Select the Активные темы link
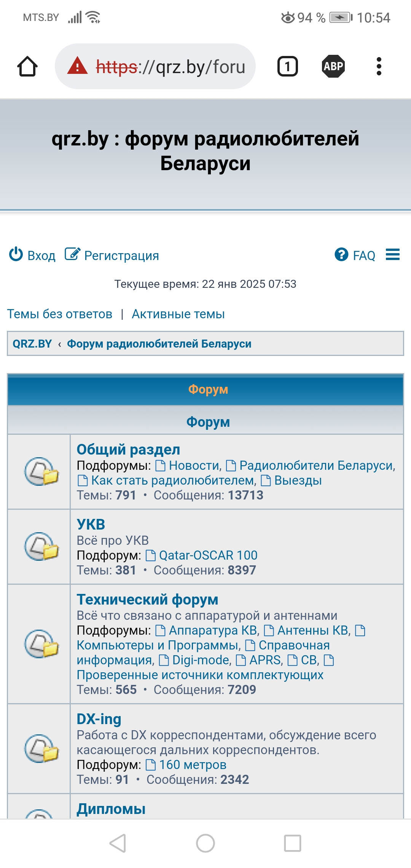The image size is (411, 868). click(178, 314)
